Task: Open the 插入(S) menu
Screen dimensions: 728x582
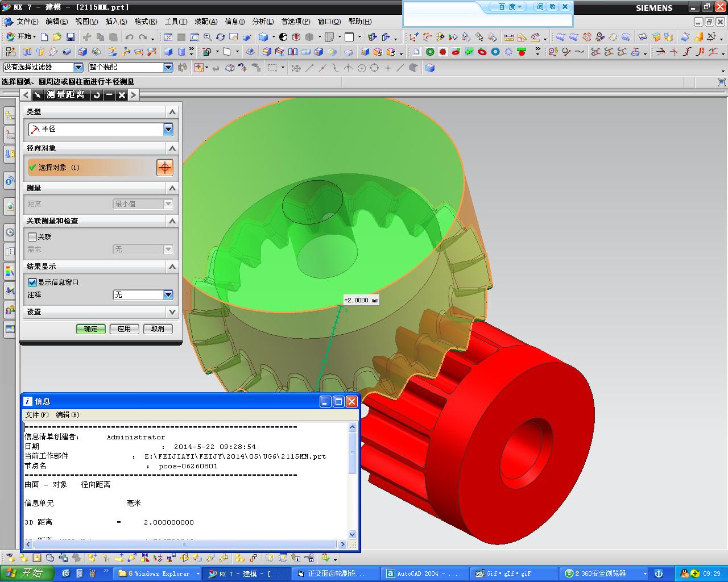Action: point(116,22)
